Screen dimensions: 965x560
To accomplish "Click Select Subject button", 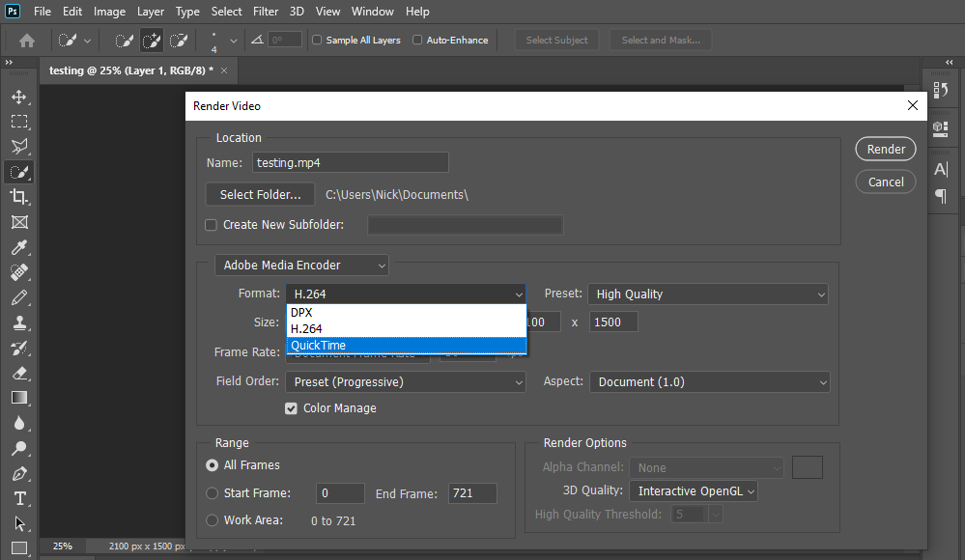I will (x=557, y=40).
